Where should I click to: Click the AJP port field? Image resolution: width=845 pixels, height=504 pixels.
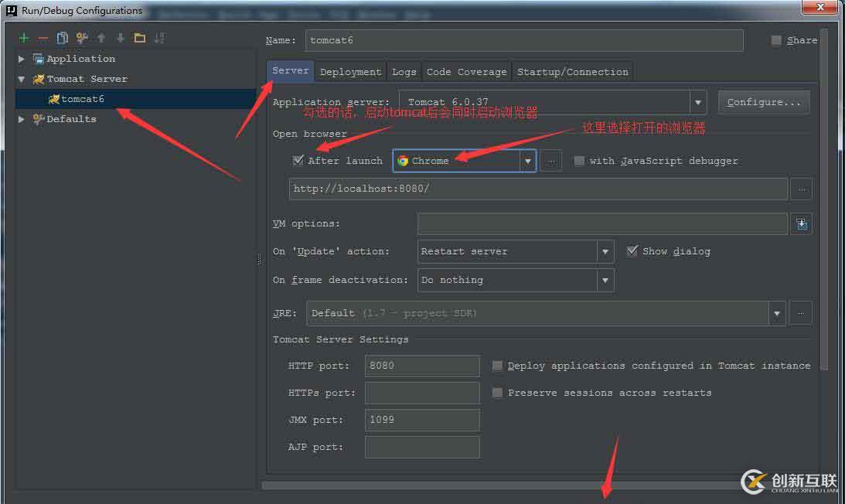point(422,448)
